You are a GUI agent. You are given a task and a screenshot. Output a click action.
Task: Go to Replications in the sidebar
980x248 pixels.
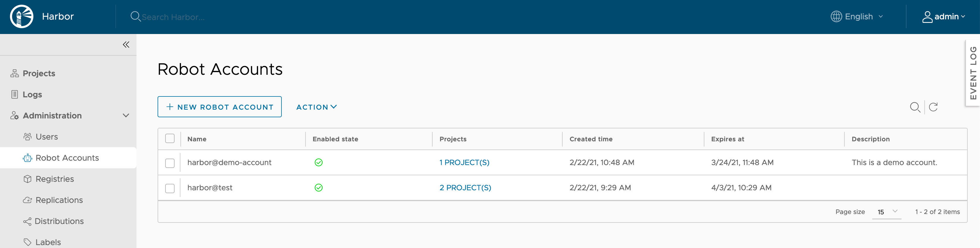point(59,200)
